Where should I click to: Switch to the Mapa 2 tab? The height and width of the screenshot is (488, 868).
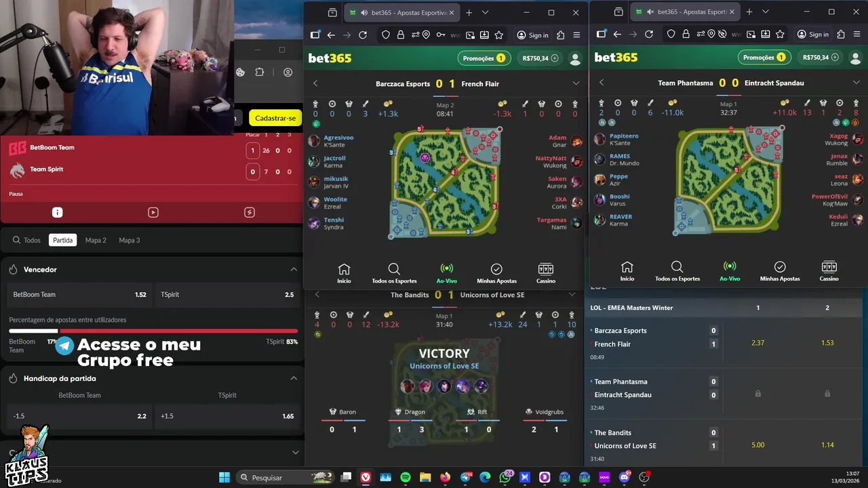click(x=96, y=240)
